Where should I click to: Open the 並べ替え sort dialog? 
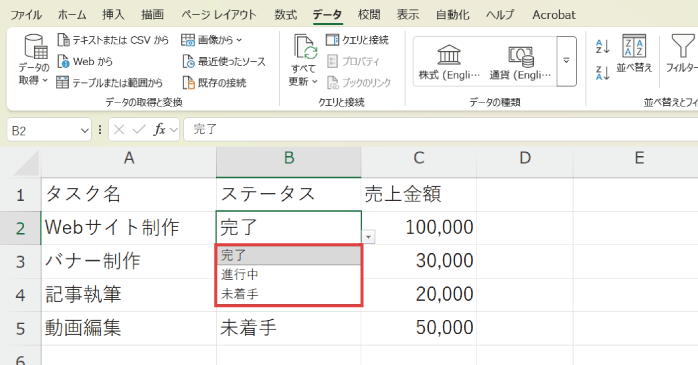tap(634, 53)
